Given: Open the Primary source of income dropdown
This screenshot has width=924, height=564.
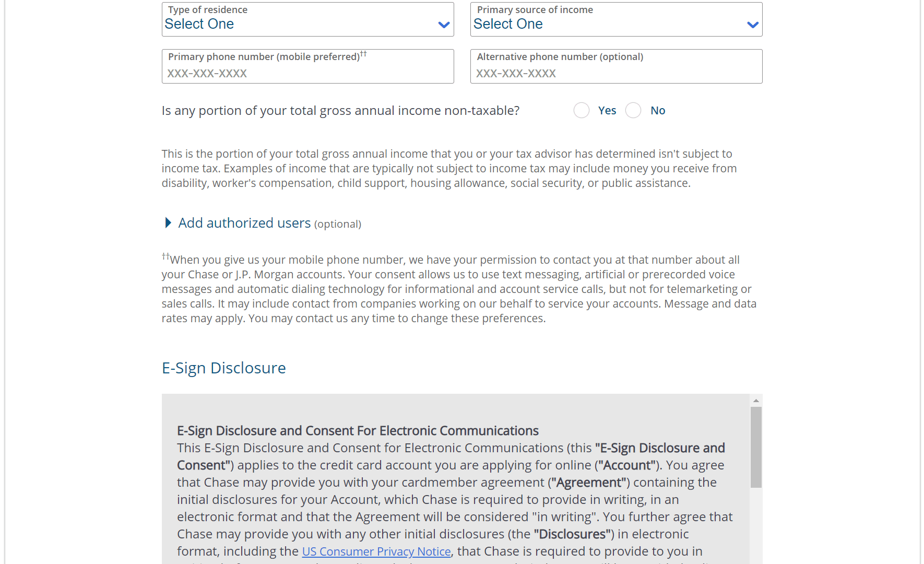Looking at the screenshot, I should (x=616, y=19).
